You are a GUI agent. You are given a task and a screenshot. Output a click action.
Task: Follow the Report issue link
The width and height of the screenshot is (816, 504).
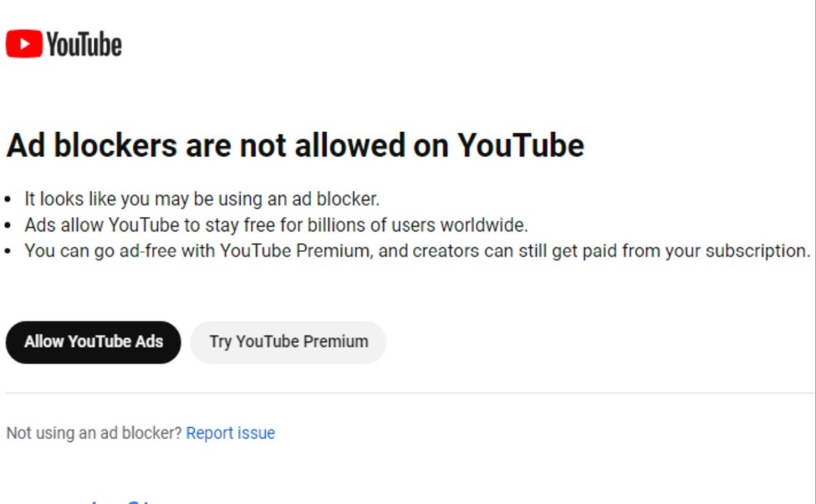click(231, 433)
